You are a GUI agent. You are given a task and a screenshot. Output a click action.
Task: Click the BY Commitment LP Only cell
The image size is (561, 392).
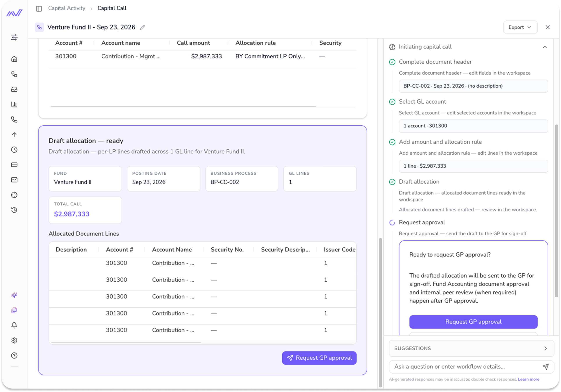point(270,56)
